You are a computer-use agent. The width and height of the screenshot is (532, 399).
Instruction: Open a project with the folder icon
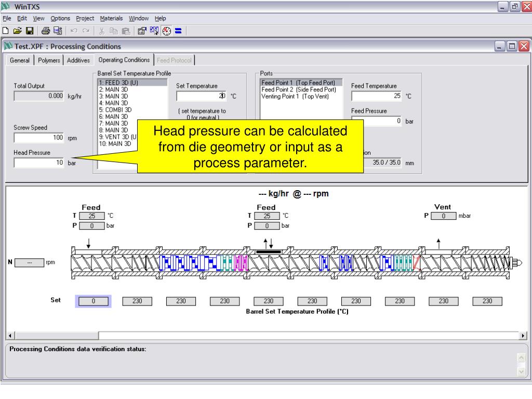[17, 31]
